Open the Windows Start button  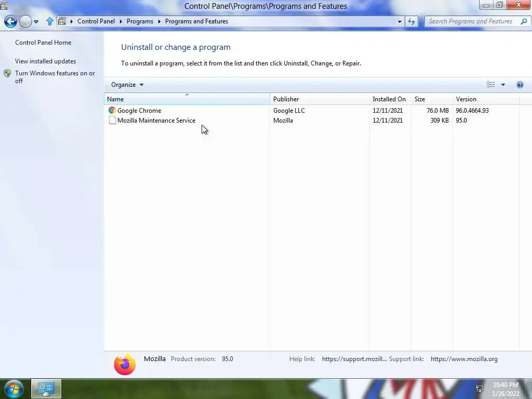click(x=14, y=389)
